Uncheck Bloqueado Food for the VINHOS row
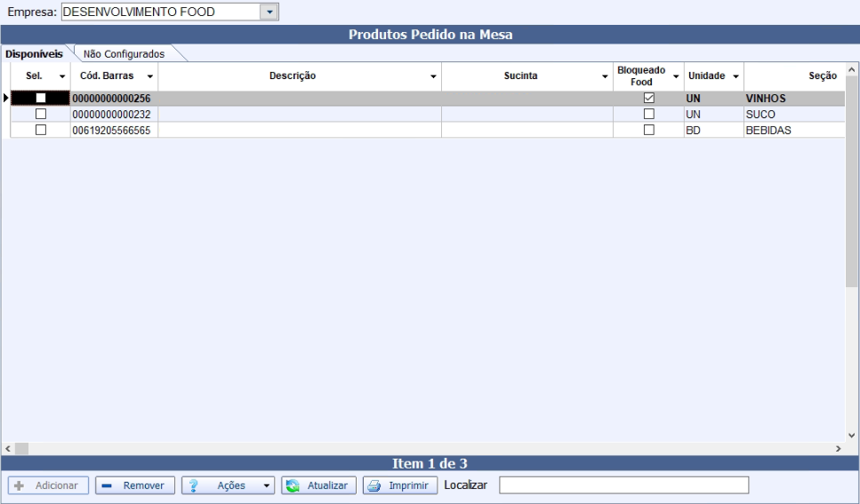Image resolution: width=860 pixels, height=504 pixels. (x=648, y=99)
